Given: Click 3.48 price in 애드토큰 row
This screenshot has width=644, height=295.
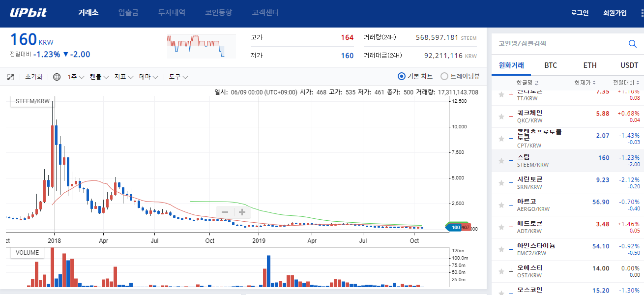Looking at the screenshot, I should (602, 224).
